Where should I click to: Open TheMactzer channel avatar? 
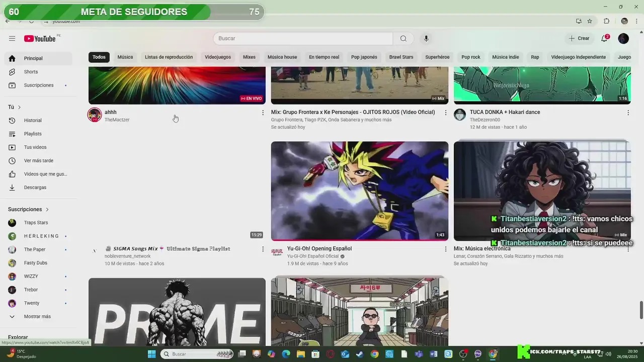95,115
